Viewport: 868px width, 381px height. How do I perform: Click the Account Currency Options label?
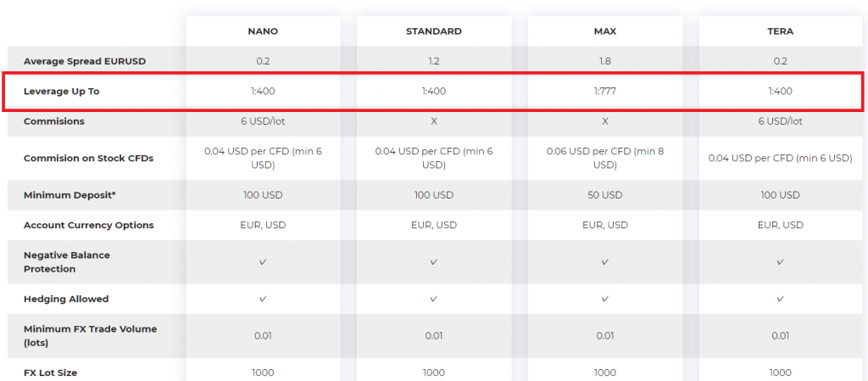(x=88, y=226)
